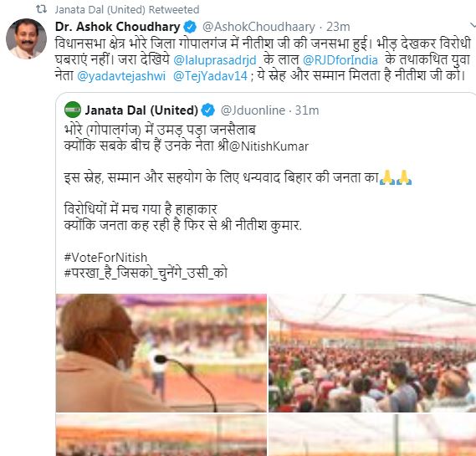The width and height of the screenshot is (476, 456).
Task: Click the verified badge next to Dr. Ashok Choudhary
Action: 191,27
